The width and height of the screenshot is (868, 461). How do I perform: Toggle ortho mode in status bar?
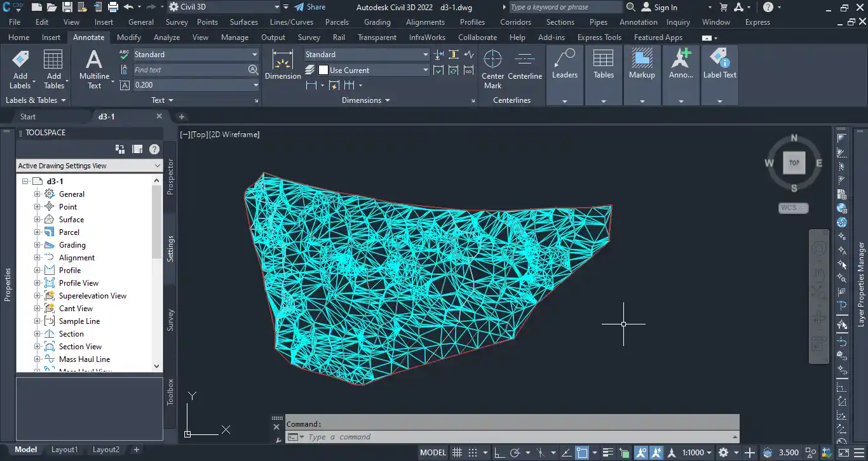[x=499, y=453]
